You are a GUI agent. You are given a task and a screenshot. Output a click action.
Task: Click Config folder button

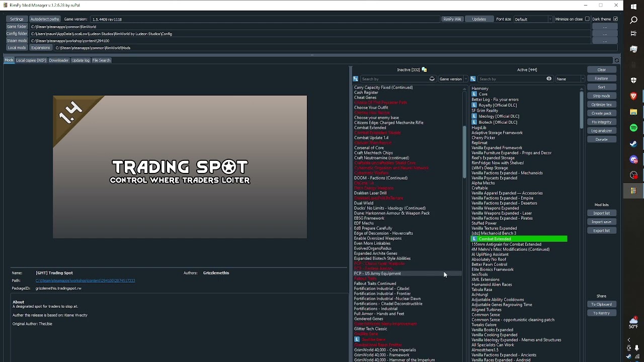pos(17,34)
